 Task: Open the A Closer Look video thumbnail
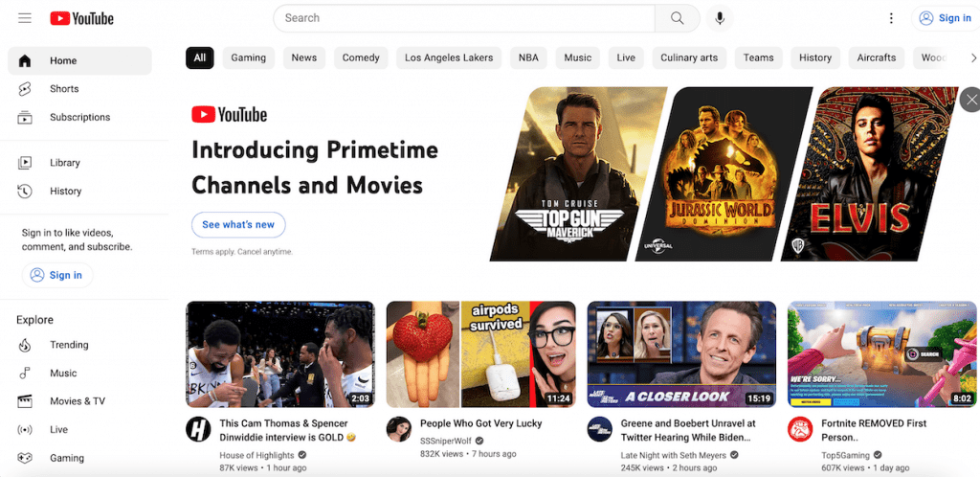click(x=681, y=354)
